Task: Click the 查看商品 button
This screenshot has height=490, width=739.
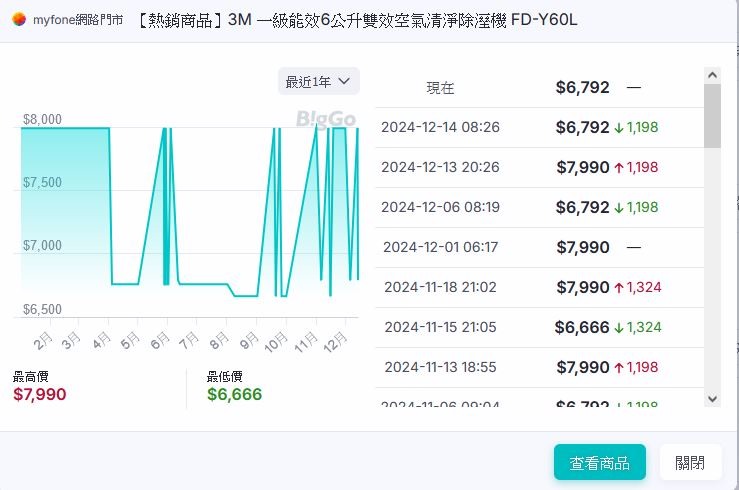Action: click(x=599, y=463)
